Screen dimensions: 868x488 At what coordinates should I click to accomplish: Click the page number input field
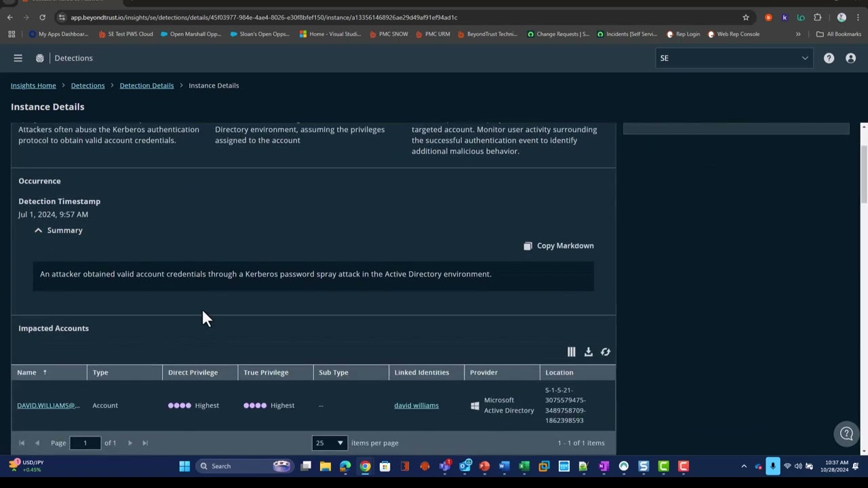(x=85, y=443)
